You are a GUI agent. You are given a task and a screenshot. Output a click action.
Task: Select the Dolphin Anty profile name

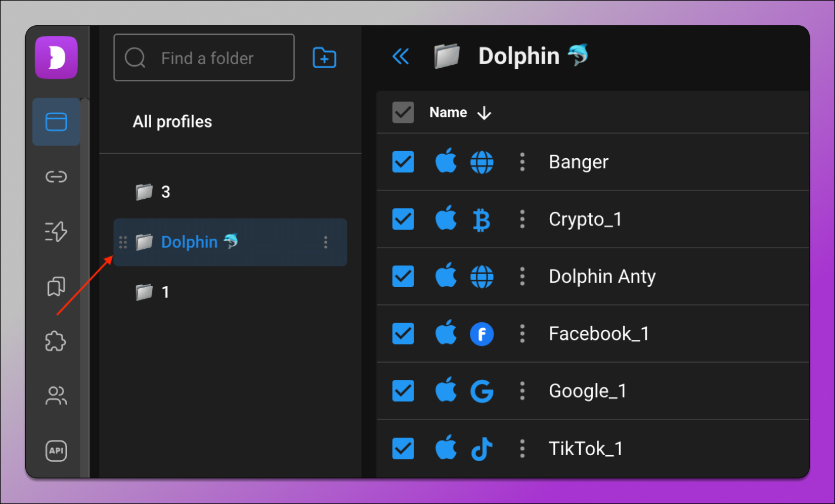click(602, 277)
